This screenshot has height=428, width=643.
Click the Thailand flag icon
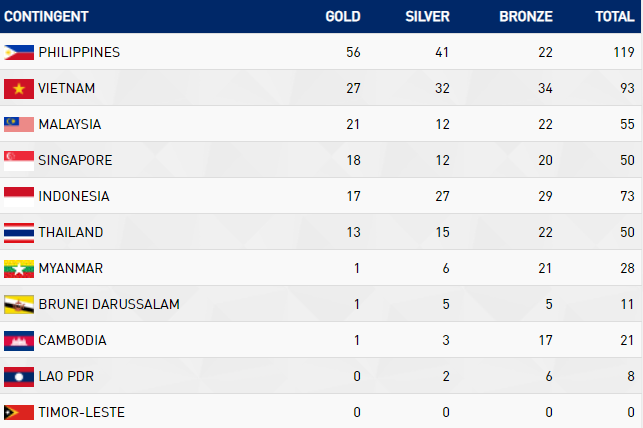[x=19, y=232]
